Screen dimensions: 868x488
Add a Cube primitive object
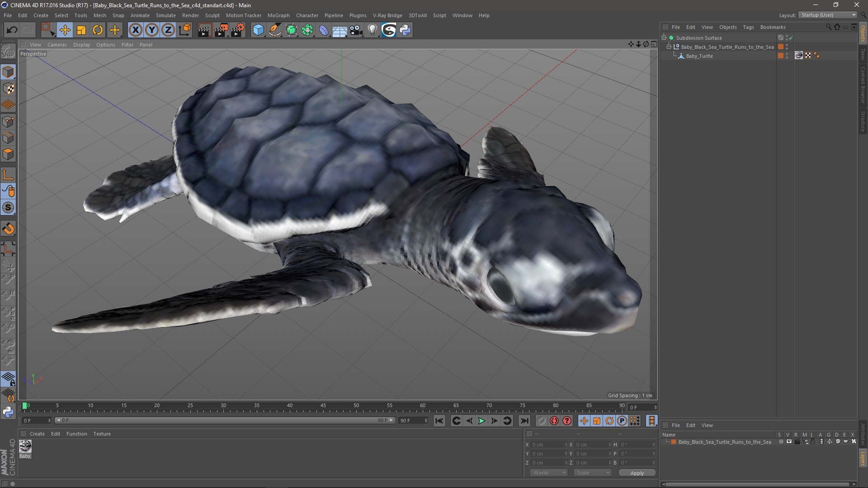(258, 30)
